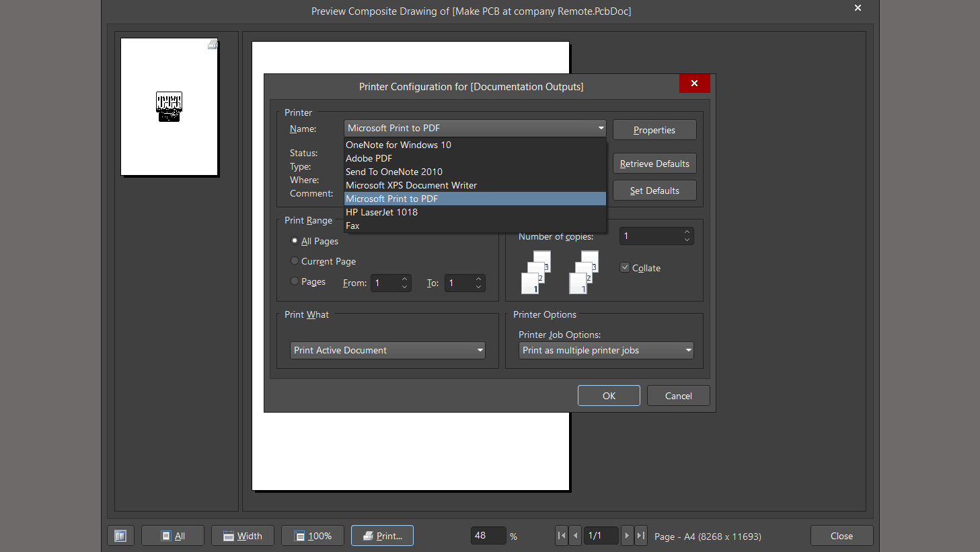
Task: Click the Retrieve Defaults button
Action: coord(654,164)
